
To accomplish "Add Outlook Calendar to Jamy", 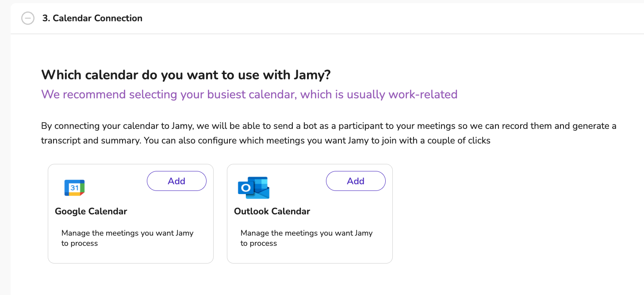I will [x=356, y=181].
